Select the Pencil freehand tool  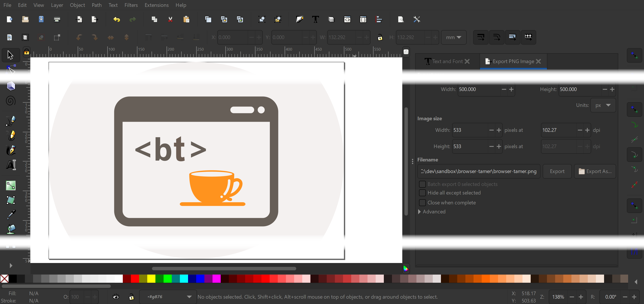pos(11,135)
